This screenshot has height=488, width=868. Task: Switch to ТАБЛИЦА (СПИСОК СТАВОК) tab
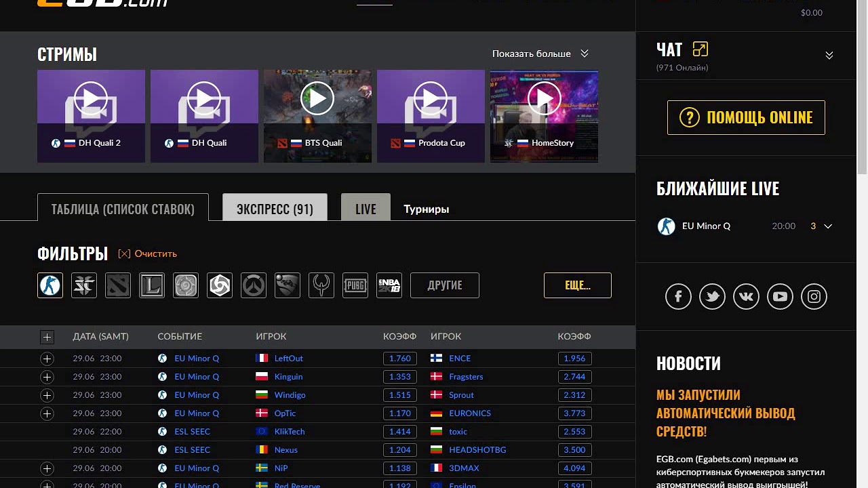click(x=123, y=207)
